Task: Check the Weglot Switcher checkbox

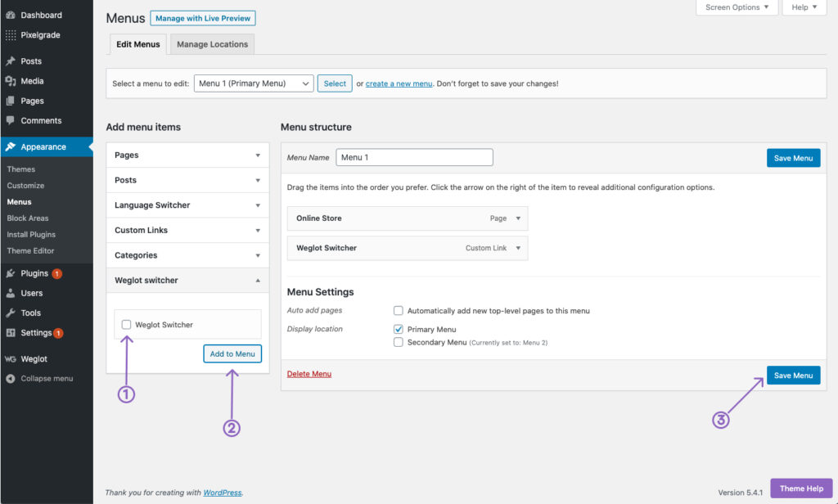Action: coord(126,325)
